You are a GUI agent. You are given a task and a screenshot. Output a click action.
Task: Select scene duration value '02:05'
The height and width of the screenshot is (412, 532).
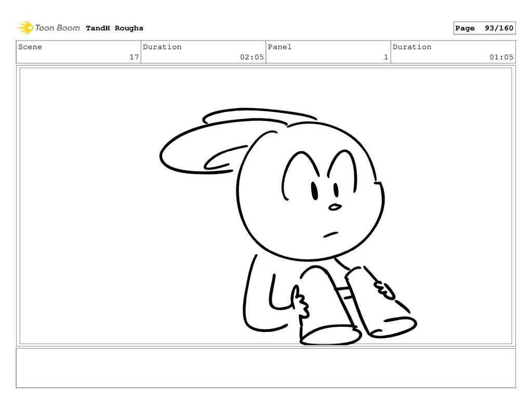tap(252, 57)
